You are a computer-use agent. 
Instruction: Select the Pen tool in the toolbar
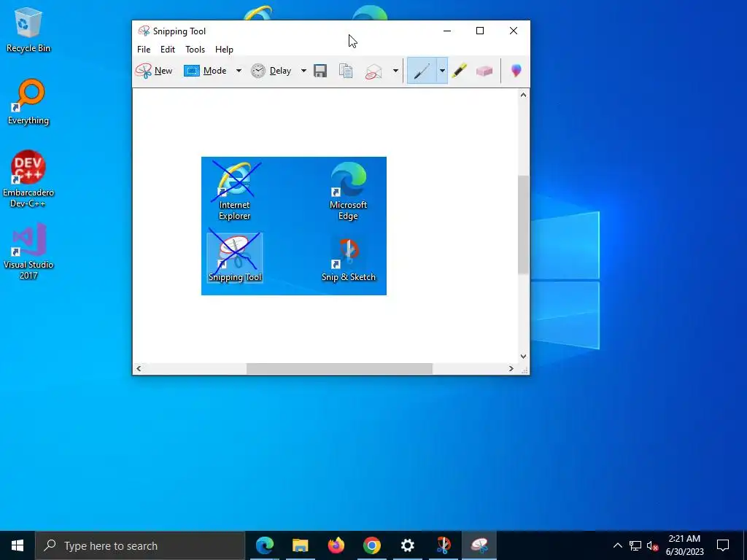coord(422,71)
